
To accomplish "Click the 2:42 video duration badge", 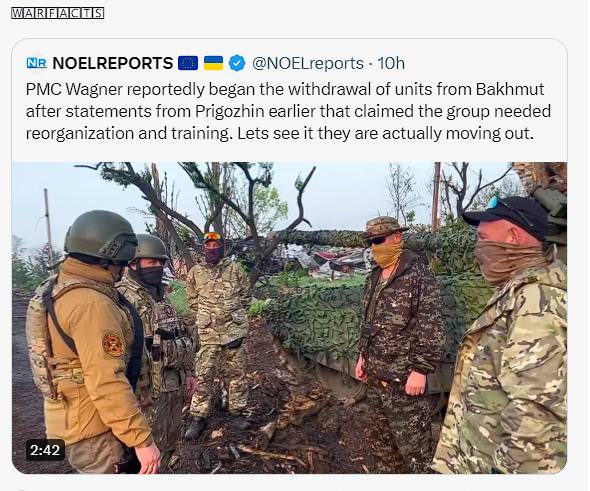I will click(x=45, y=450).
